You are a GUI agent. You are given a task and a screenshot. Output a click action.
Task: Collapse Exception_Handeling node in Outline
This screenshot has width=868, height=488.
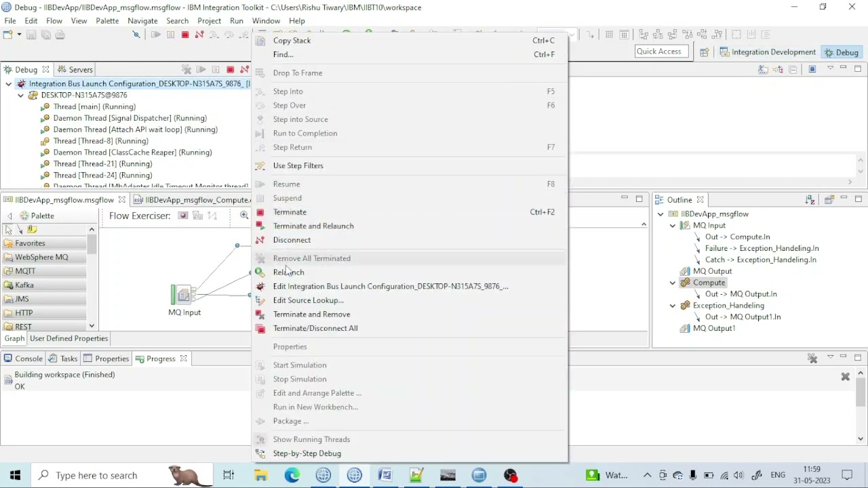pyautogui.click(x=673, y=306)
